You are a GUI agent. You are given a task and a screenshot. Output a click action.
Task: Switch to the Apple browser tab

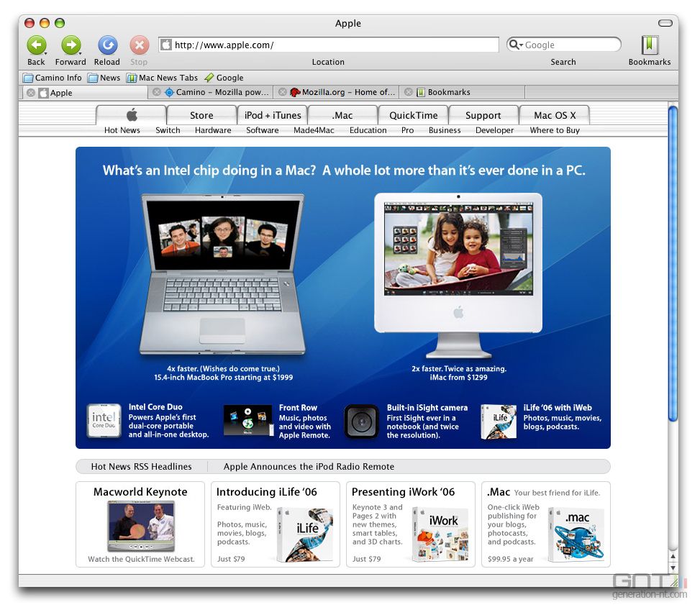[85, 93]
